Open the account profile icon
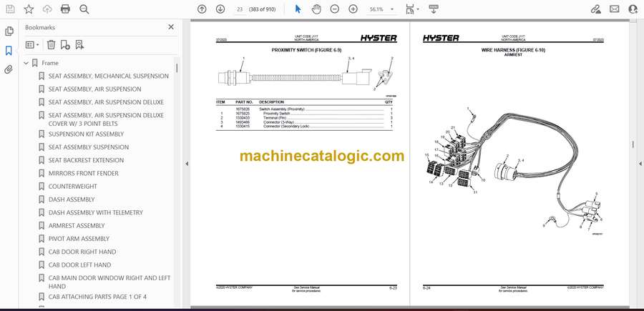644x311 pixels. tap(633, 9)
